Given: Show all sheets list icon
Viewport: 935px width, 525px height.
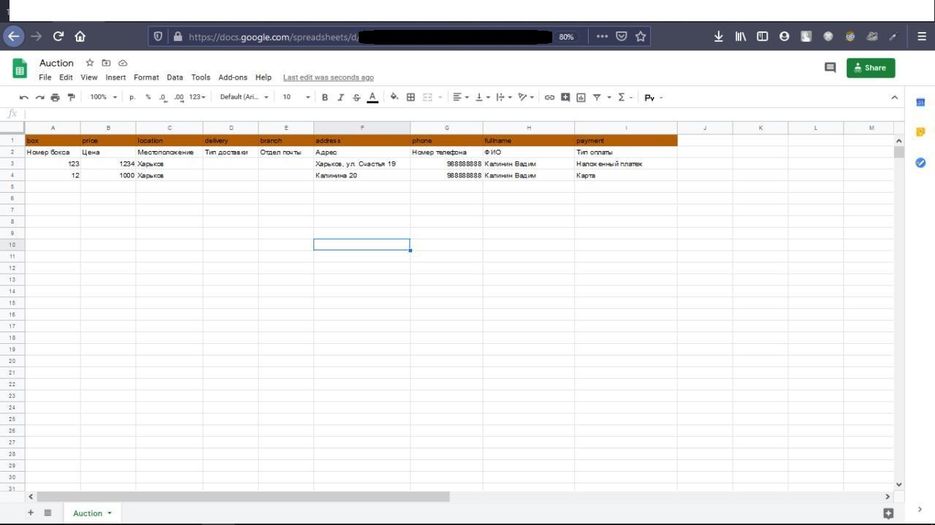Looking at the screenshot, I should coord(48,512).
